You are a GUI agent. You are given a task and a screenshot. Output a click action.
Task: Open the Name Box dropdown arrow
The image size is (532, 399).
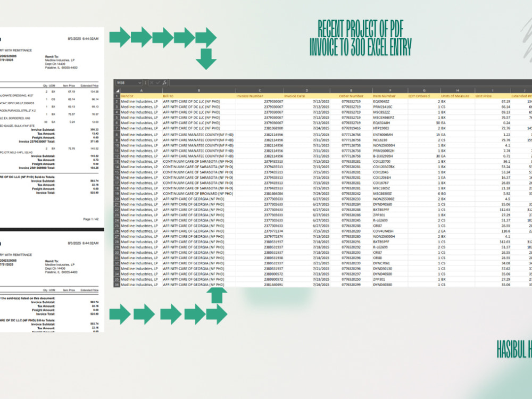click(x=139, y=83)
